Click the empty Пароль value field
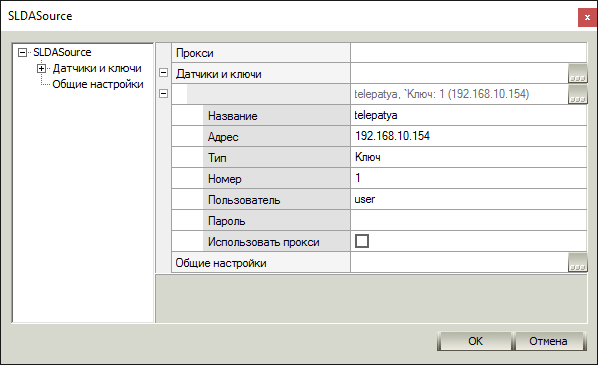This screenshot has height=365, width=598. tap(468, 220)
